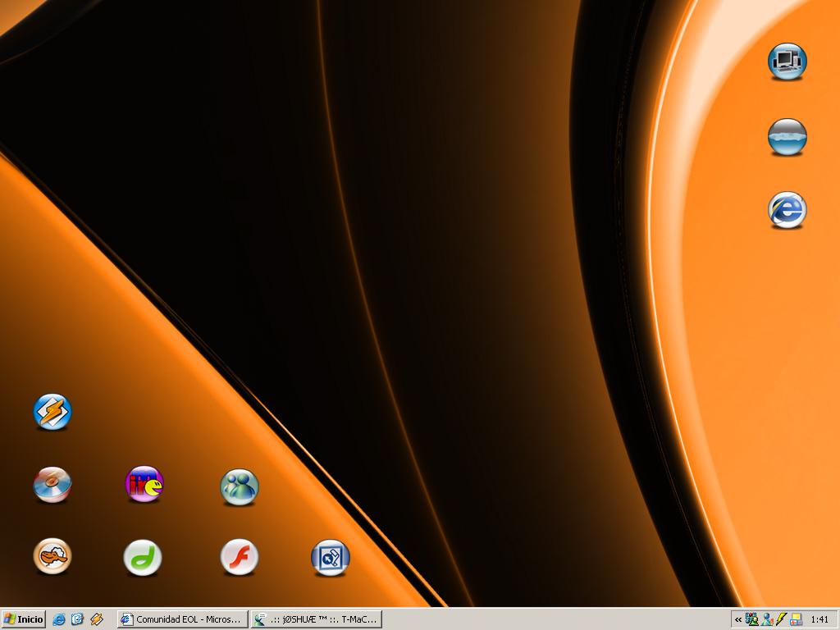
Task: Switch to j0SHUÆ T-MaC taskbar window
Action: click(x=316, y=619)
